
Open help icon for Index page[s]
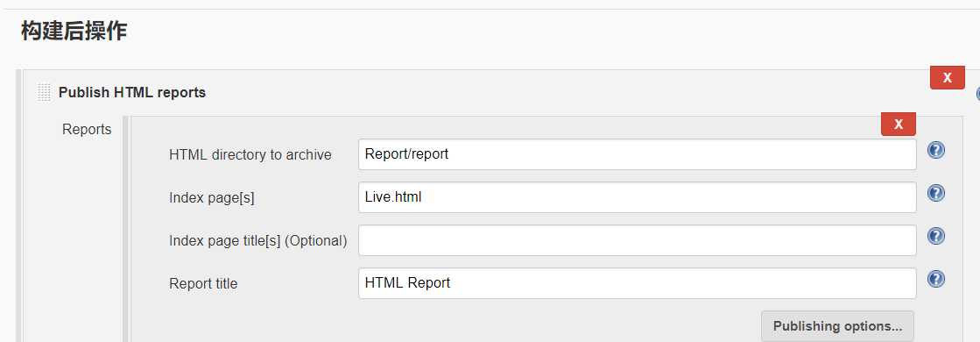pos(935,194)
